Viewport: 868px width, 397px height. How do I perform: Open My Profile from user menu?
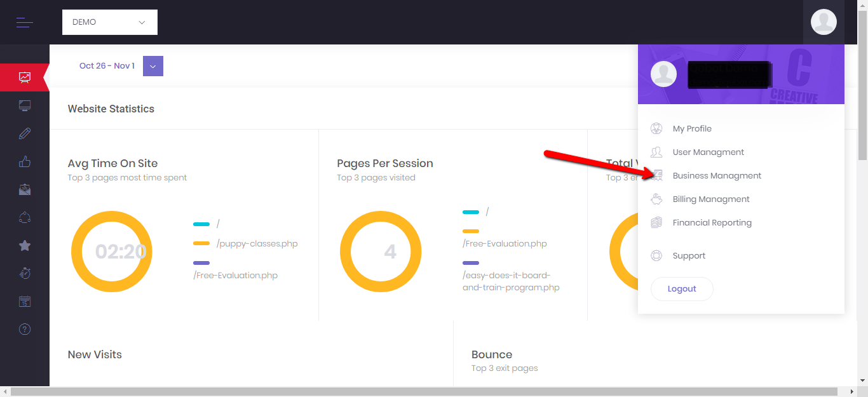692,129
